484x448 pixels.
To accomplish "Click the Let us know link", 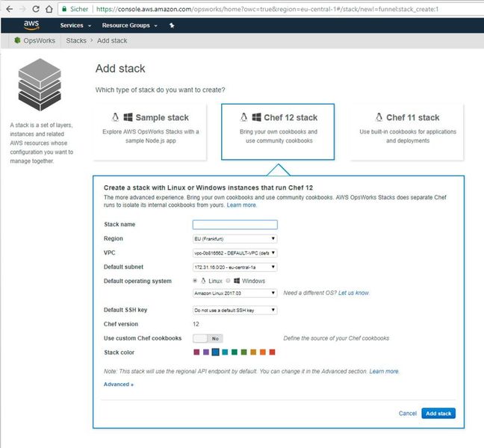I will (353, 293).
